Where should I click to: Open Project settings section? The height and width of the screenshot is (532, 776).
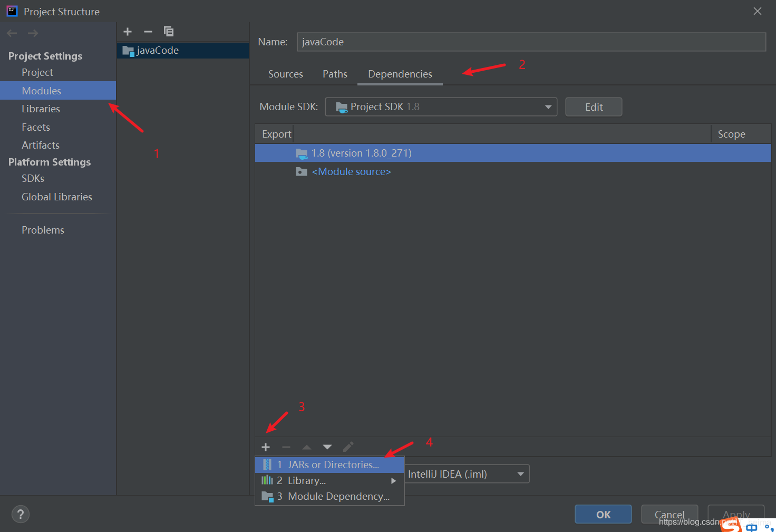pos(37,72)
